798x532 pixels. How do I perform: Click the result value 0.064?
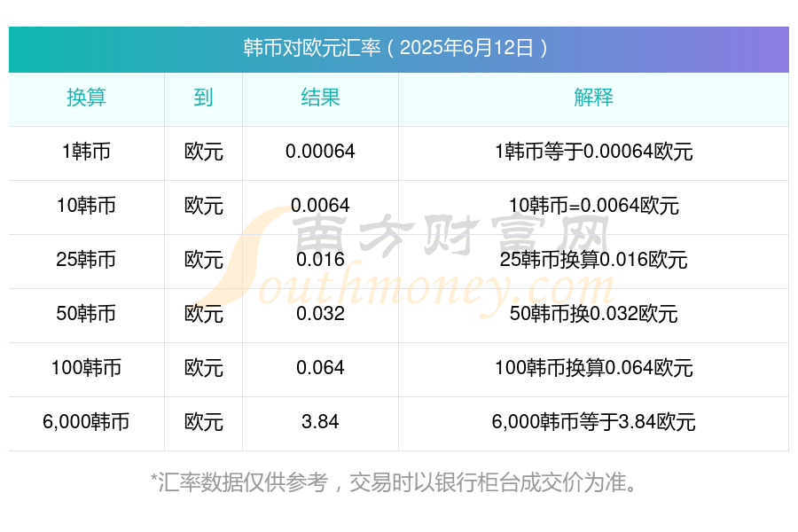tap(320, 368)
